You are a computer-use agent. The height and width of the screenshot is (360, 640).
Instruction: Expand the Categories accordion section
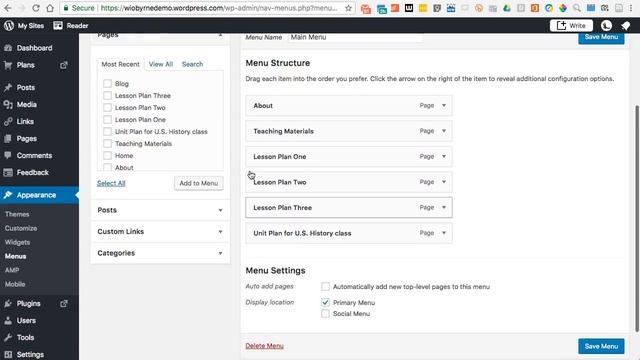point(160,253)
